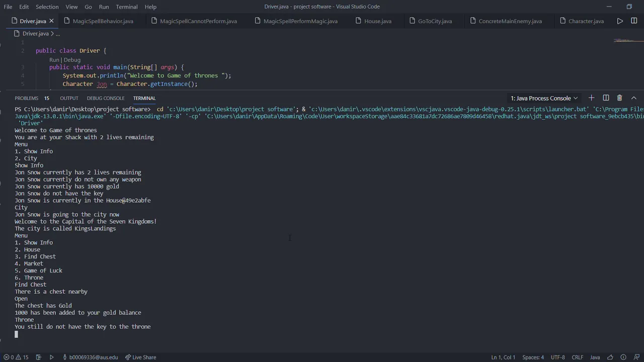The image size is (644, 362).
Task: Switch to the MagicSpellBehavior.java tab
Action: click(x=103, y=21)
